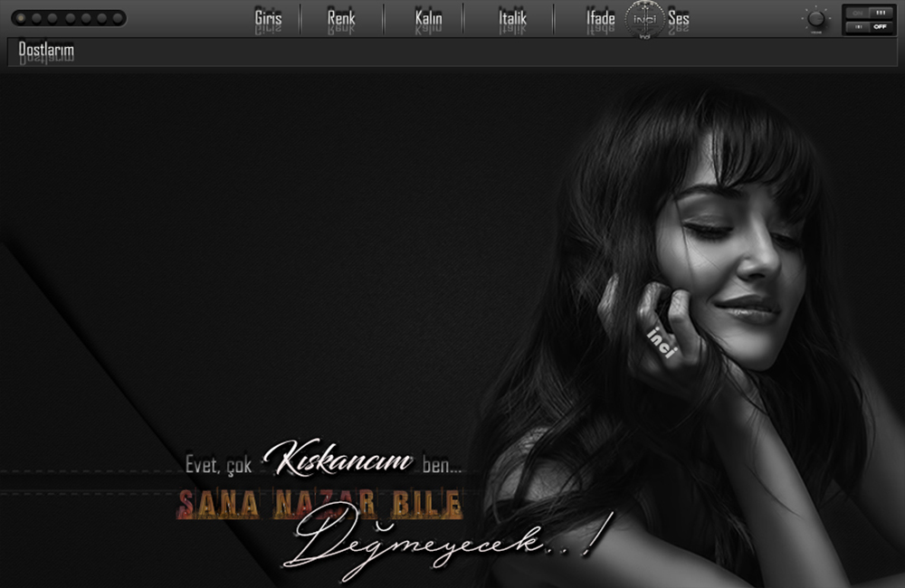Click the last indicator dot

coord(118,18)
